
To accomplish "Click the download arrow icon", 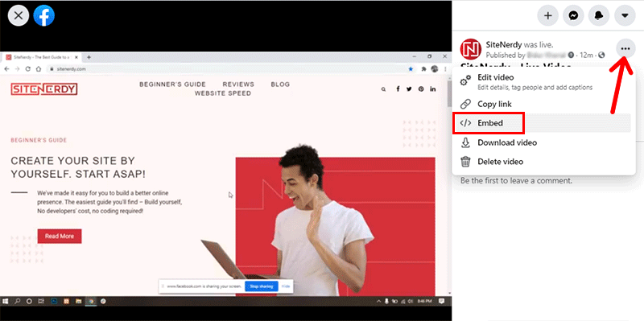I will click(465, 142).
